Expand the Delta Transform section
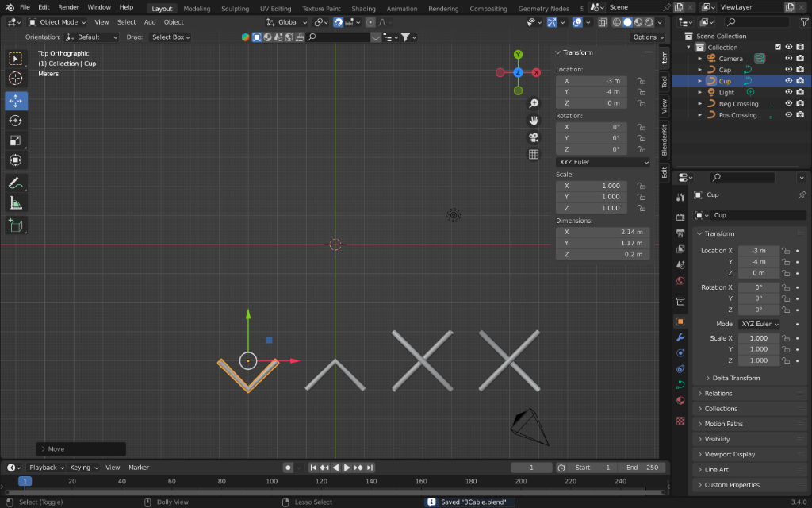Viewport: 812px width, 508px height. pyautogui.click(x=733, y=378)
